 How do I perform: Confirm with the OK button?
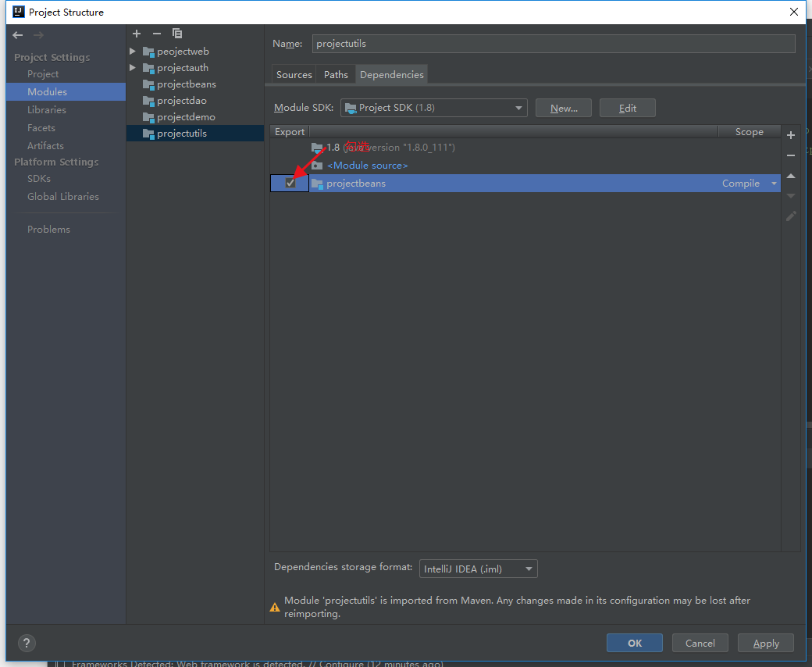tap(634, 643)
